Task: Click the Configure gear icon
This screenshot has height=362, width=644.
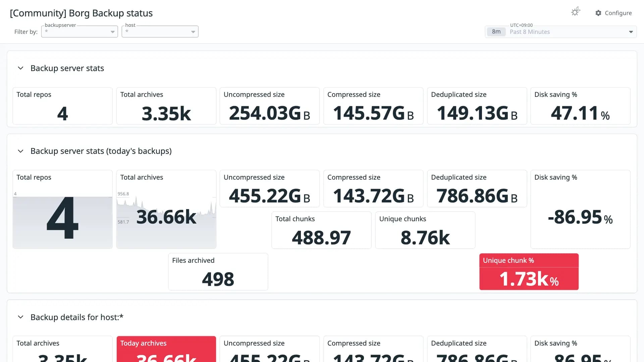Action: 598,13
